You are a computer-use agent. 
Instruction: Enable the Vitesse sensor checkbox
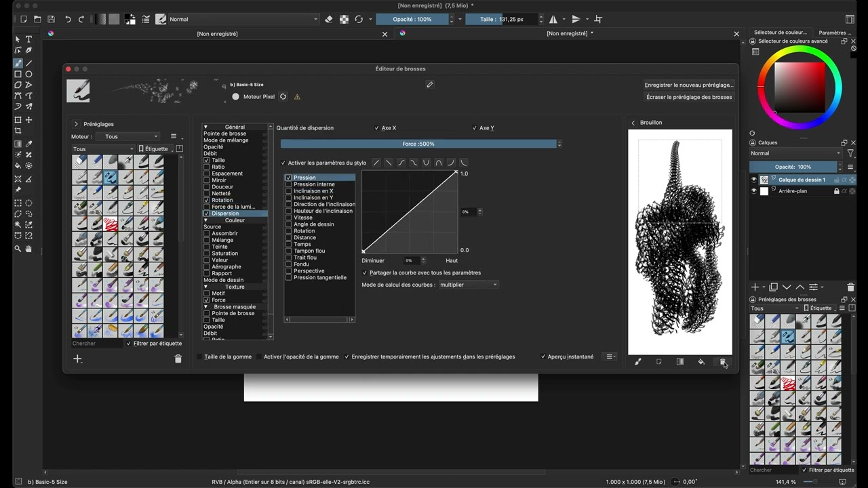(289, 218)
